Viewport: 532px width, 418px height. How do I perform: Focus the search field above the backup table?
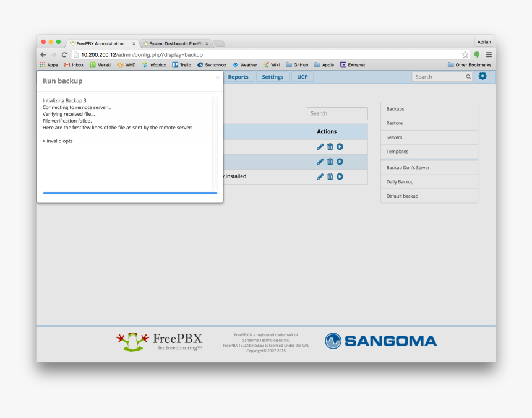point(337,113)
